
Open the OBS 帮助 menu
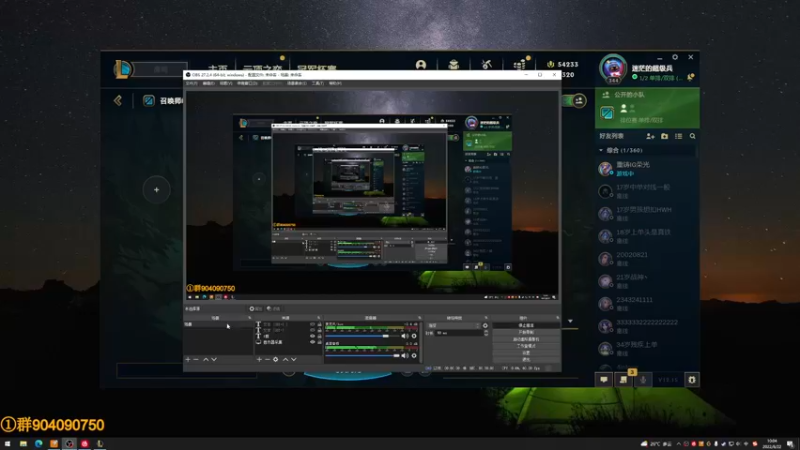[x=335, y=83]
